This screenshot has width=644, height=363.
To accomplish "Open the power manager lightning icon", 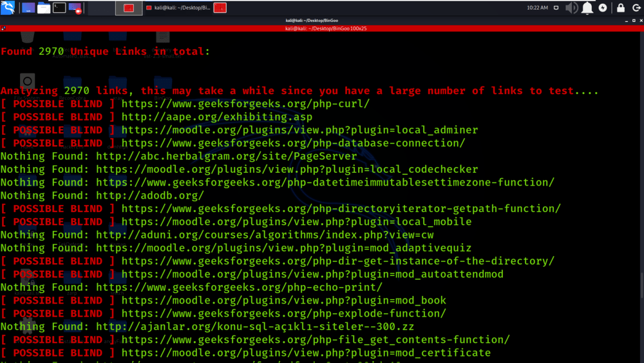I will click(603, 8).
